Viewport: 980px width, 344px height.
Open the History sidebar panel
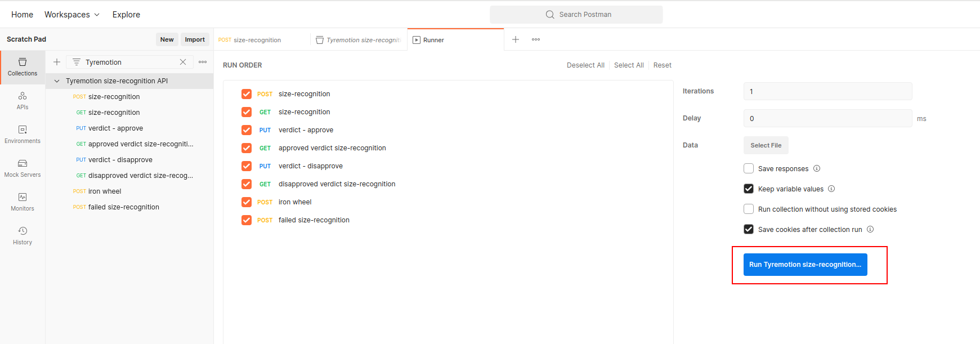[x=23, y=236]
